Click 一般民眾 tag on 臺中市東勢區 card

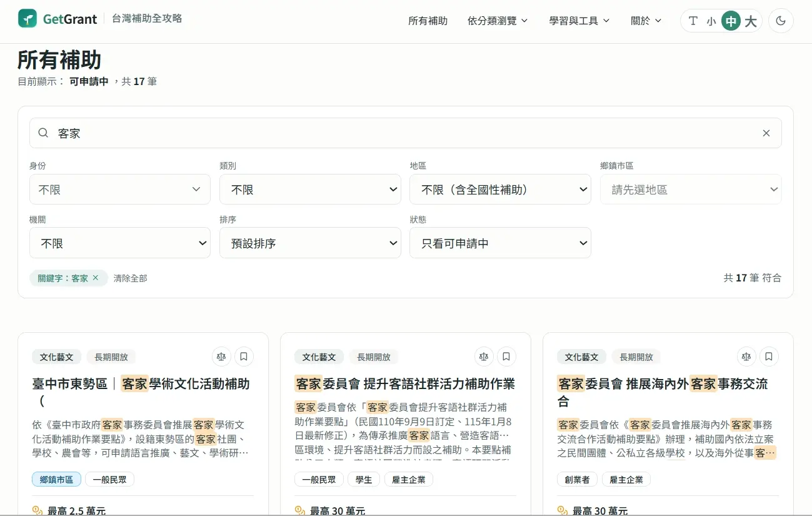point(109,480)
